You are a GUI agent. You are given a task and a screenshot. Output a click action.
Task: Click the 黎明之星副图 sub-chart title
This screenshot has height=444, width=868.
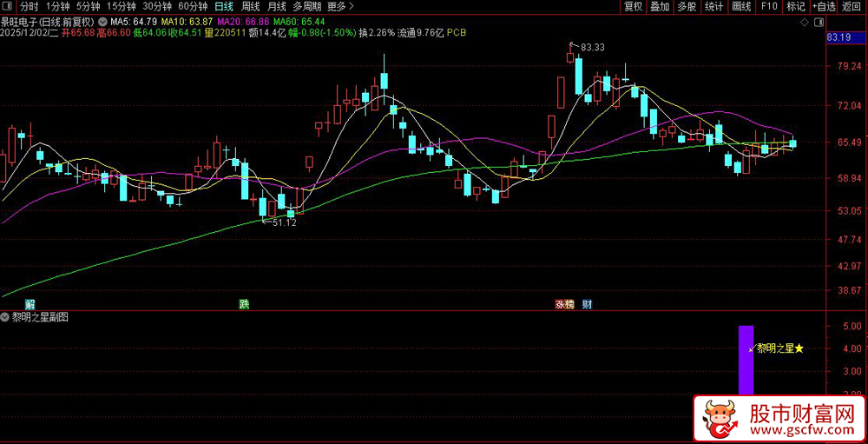[39, 318]
